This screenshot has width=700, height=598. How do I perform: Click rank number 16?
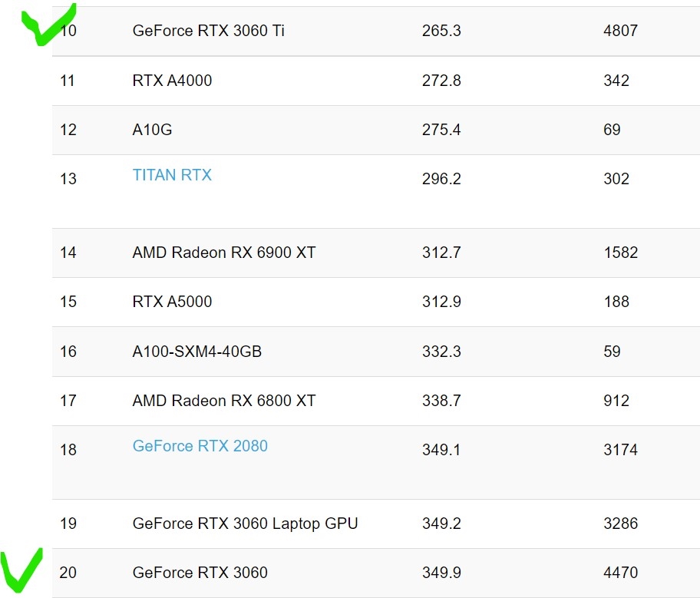68,352
